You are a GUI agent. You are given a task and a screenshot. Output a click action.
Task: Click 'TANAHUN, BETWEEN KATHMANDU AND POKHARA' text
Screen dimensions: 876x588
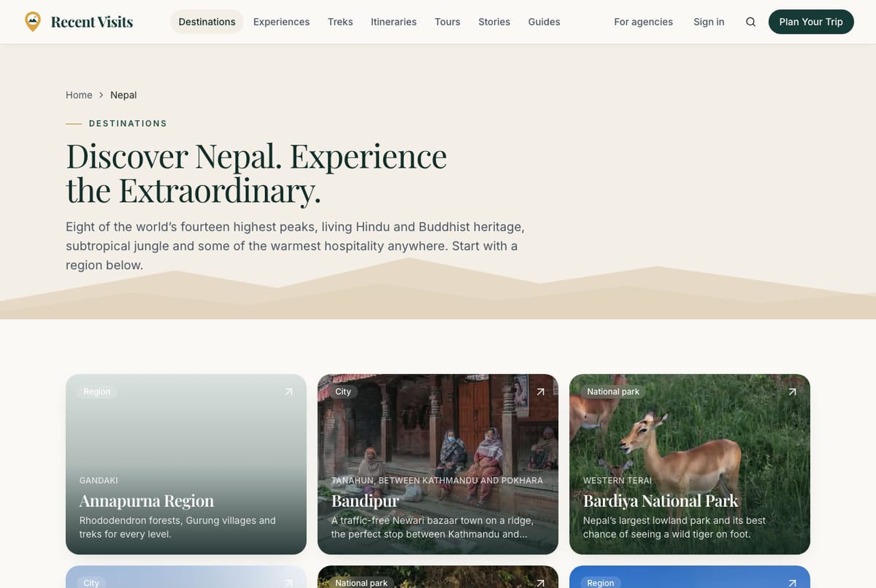[437, 481]
